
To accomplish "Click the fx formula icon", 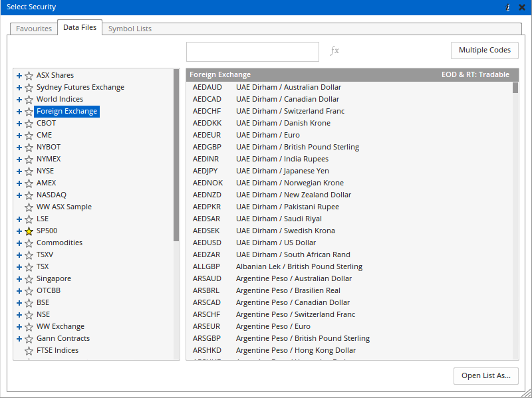I will [334, 50].
